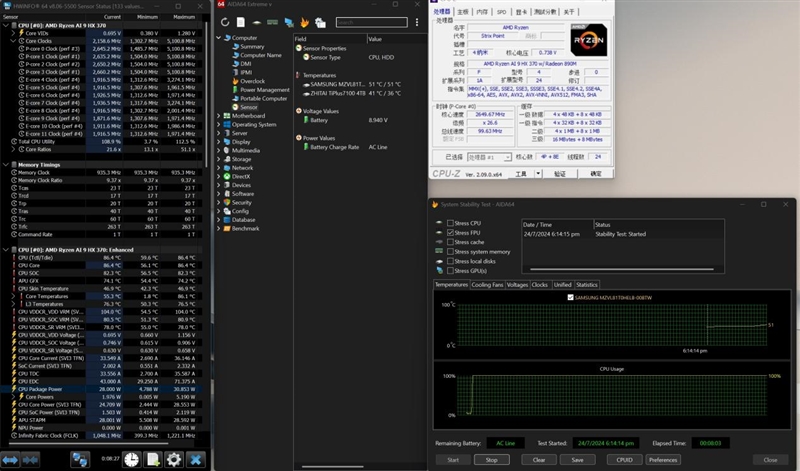Click the Clear button in Stability Test
Screen dimensions: 800x471
pos(539,460)
